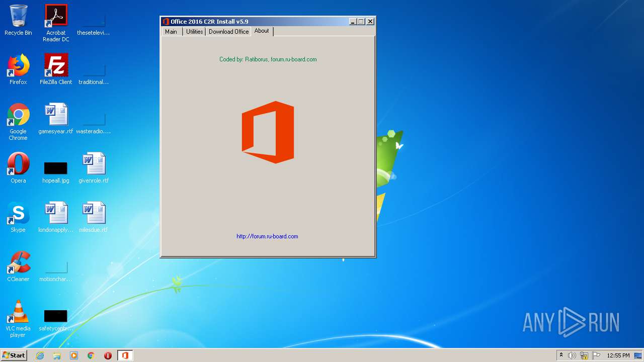The height and width of the screenshot is (362, 644).
Task: Launch Chrome from the taskbar
Action: [91, 355]
